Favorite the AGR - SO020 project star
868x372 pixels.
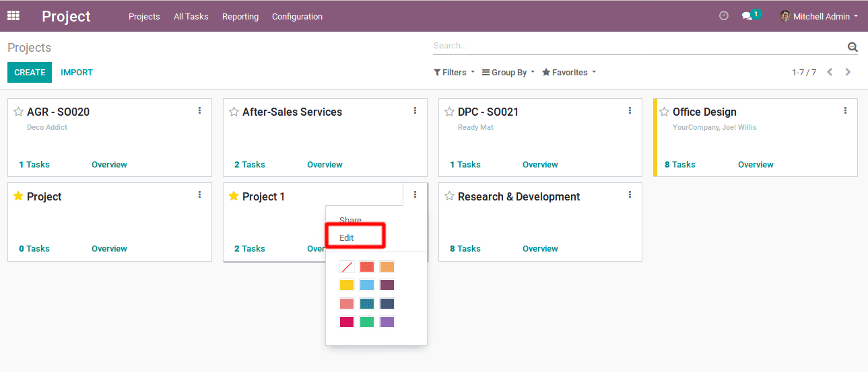[x=19, y=112]
